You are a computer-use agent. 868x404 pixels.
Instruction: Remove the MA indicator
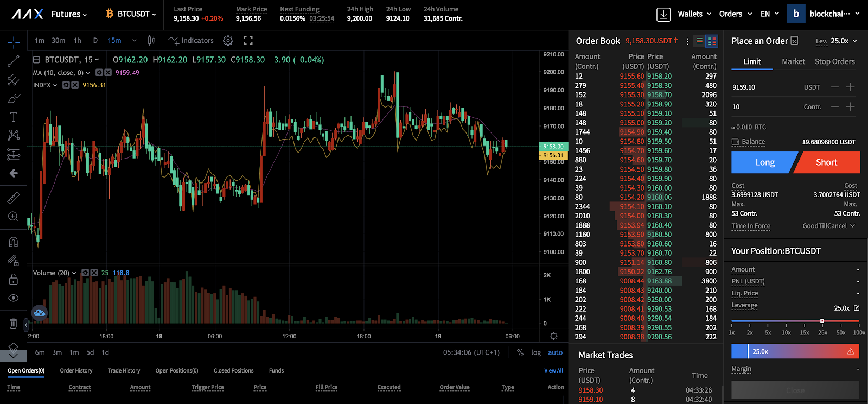click(108, 73)
